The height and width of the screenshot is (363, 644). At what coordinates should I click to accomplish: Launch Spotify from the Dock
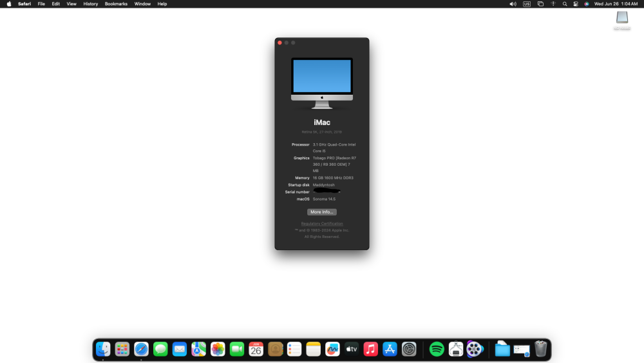[x=437, y=349]
